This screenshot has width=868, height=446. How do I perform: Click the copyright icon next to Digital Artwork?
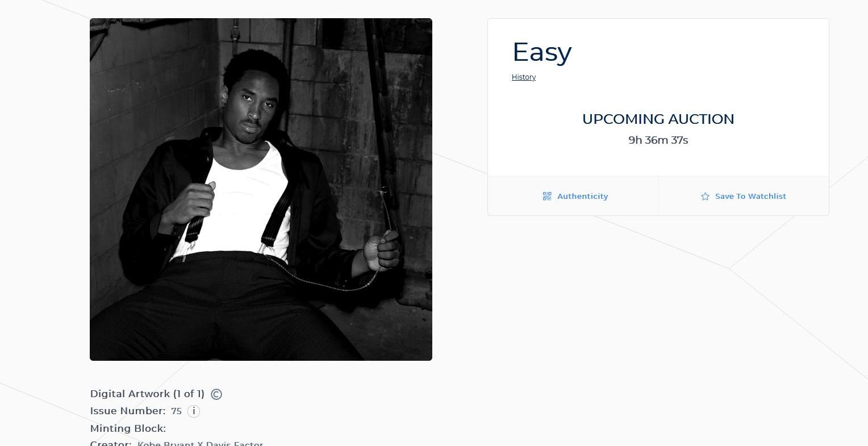point(216,394)
